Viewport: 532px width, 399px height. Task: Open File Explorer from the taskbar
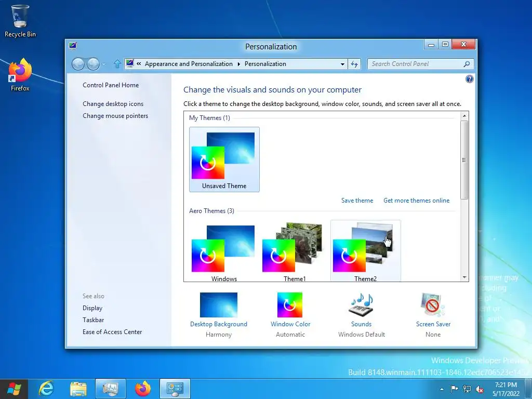click(x=78, y=389)
